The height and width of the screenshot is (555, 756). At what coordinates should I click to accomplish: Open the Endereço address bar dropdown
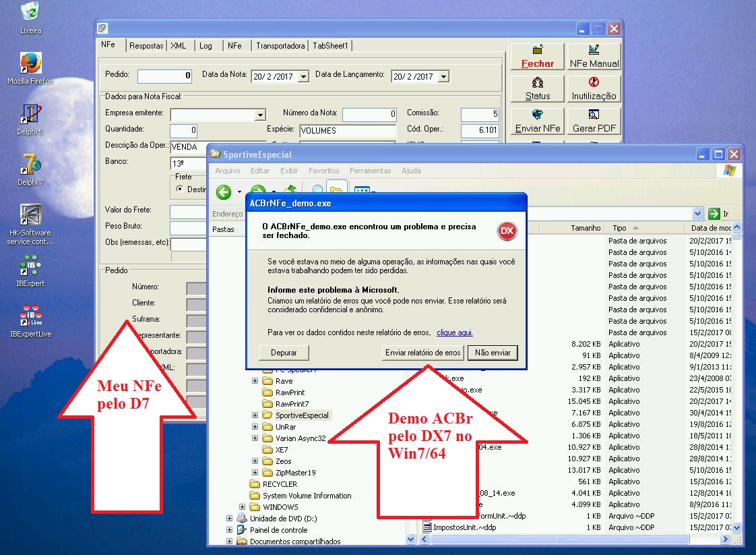click(697, 213)
